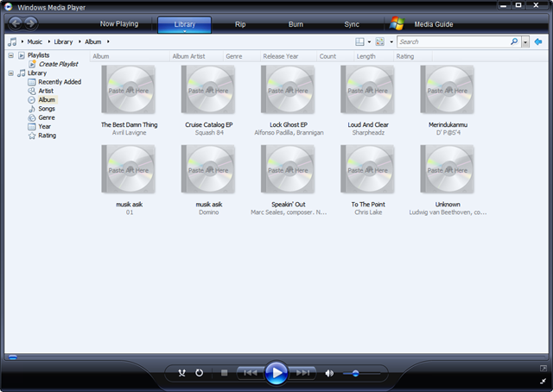This screenshot has width=553, height=392.
Task: Switch to the Now Playing tab
Action: [x=119, y=24]
